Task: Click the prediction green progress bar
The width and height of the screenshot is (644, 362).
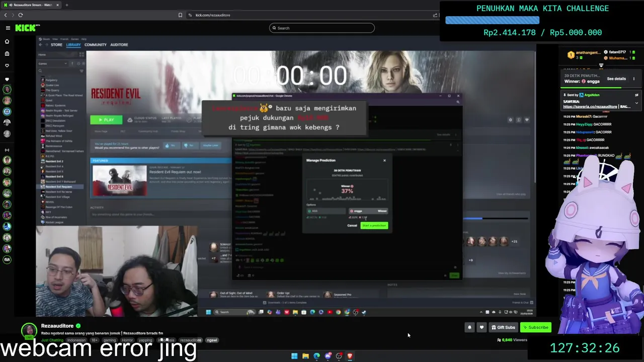Action: (x=591, y=88)
